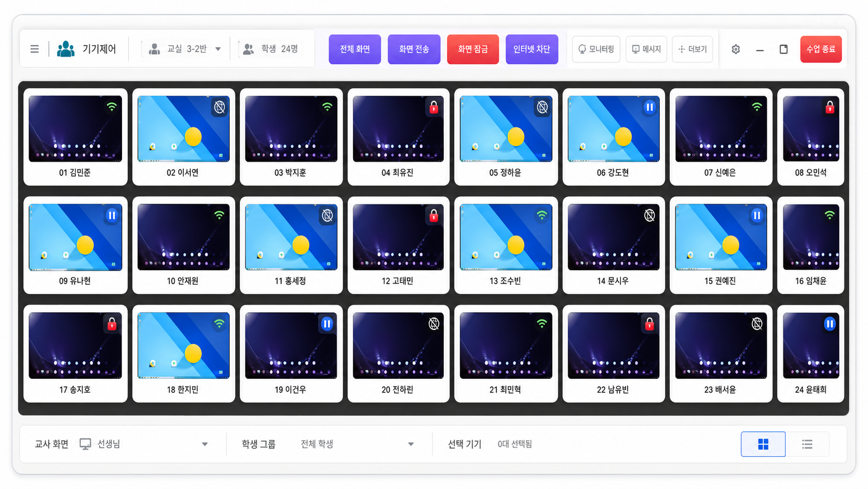Click the red lock icon on 08 오민석
Image resolution: width=868 pixels, height=489 pixels.
pos(830,107)
